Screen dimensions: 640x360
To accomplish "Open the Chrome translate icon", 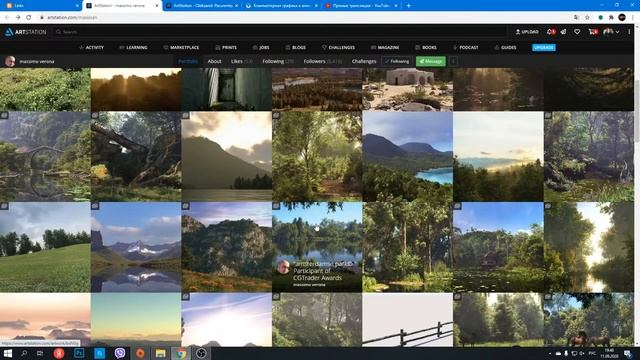I will pyautogui.click(x=576, y=17).
